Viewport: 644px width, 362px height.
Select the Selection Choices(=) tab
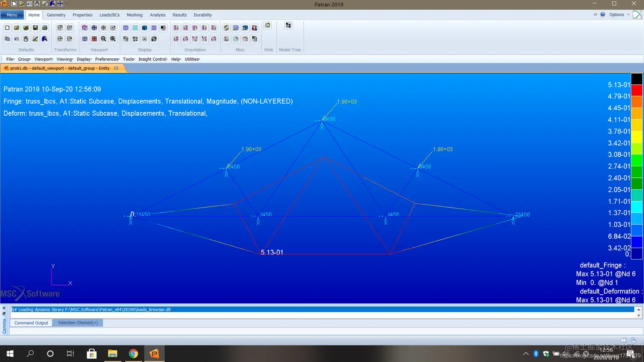78,323
